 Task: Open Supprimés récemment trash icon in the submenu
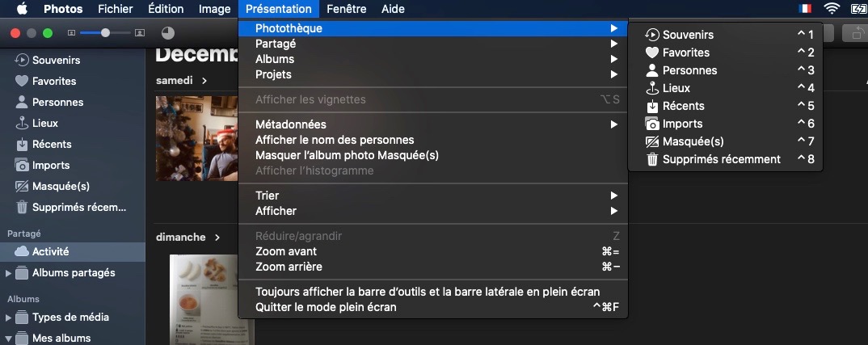pyautogui.click(x=653, y=159)
